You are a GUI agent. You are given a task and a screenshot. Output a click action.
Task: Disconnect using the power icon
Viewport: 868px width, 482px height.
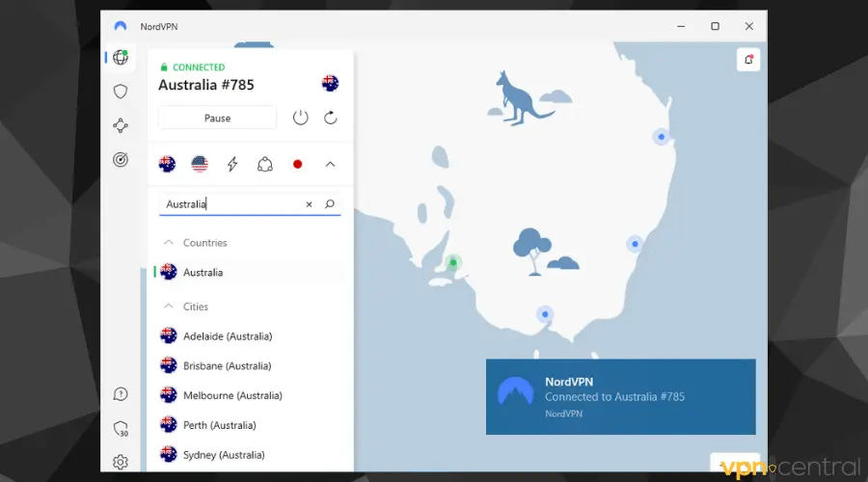coord(301,118)
